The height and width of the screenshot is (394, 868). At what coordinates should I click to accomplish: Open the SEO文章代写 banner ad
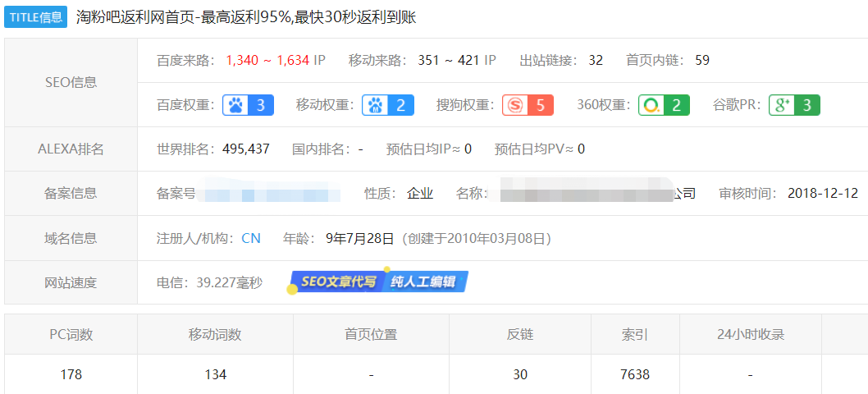377,282
